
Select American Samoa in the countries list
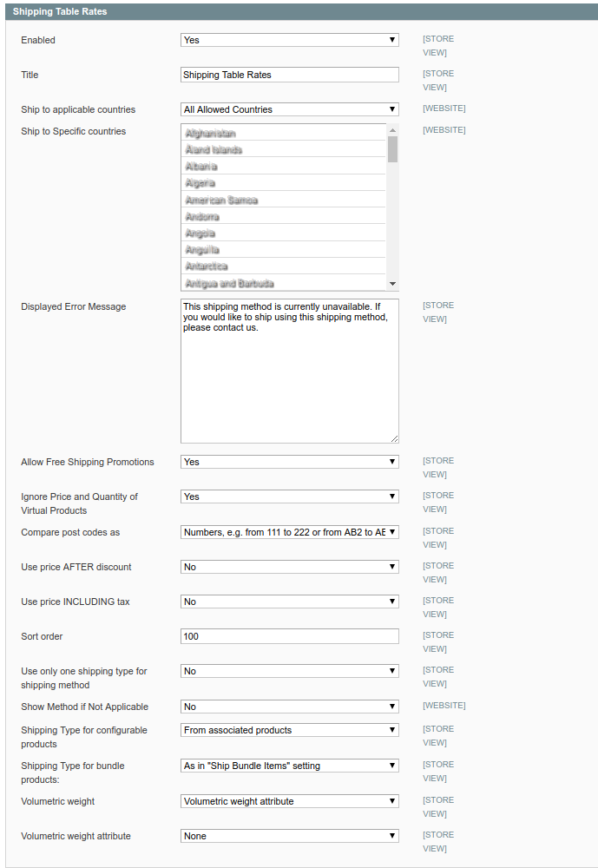(x=284, y=200)
